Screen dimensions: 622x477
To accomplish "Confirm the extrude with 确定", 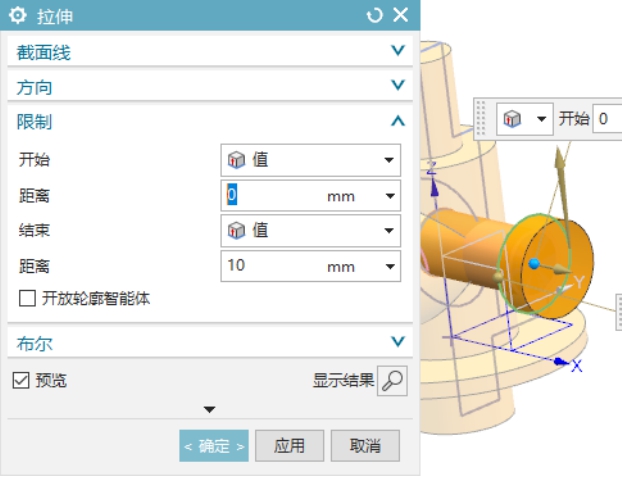I will (x=214, y=446).
